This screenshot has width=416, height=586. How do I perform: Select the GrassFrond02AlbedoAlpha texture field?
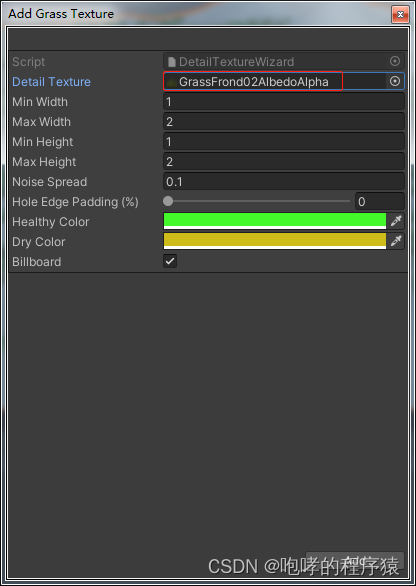[274, 81]
